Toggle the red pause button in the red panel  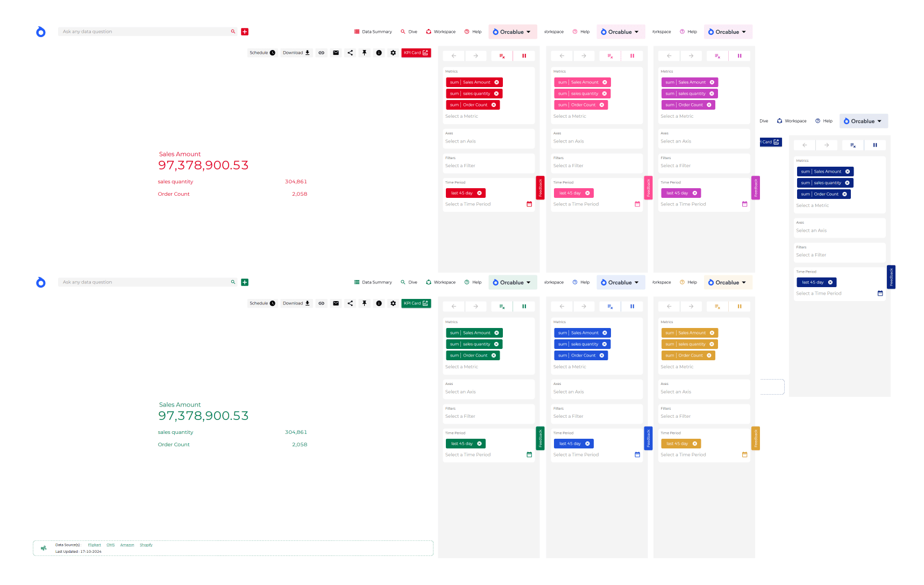(x=524, y=56)
